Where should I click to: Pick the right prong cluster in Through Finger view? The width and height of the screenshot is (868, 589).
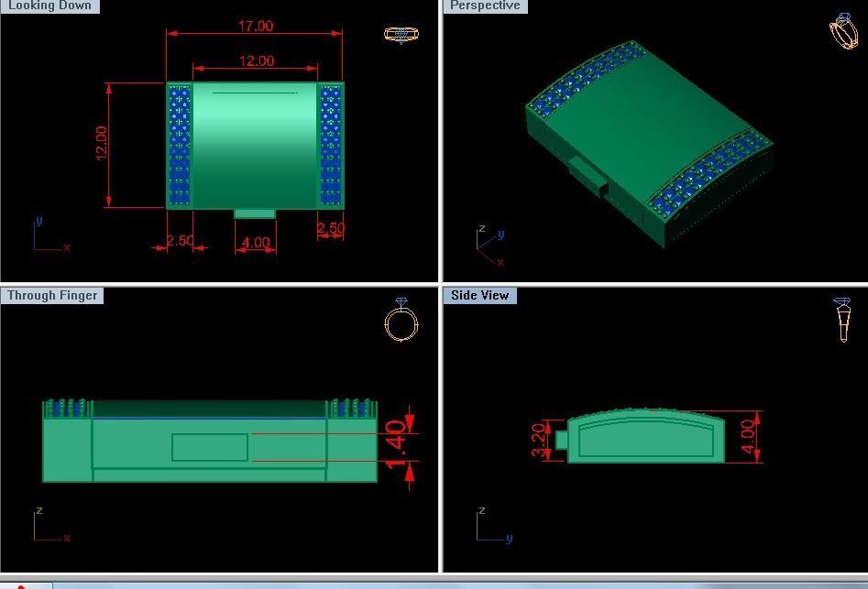(352, 409)
